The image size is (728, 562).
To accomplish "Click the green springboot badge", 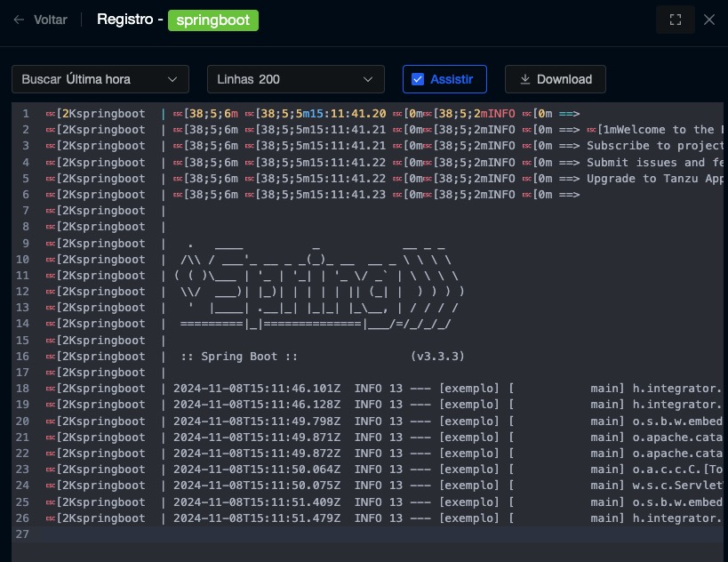I will click(213, 20).
